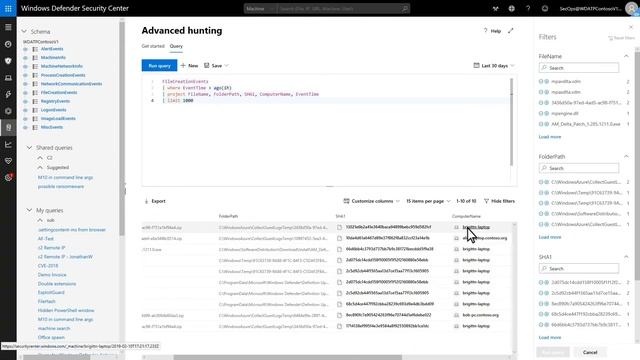
Task: Collapse the My queries section
Action: pos(29,210)
